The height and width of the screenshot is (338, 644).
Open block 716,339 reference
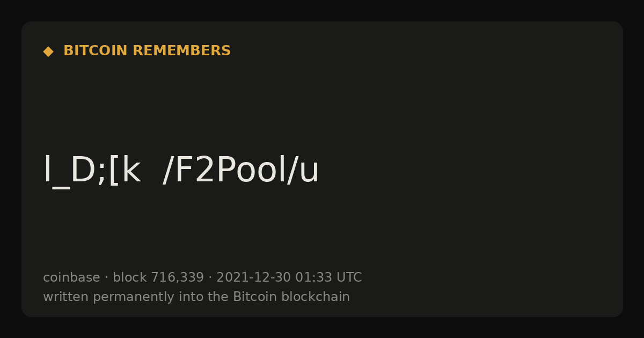point(158,278)
